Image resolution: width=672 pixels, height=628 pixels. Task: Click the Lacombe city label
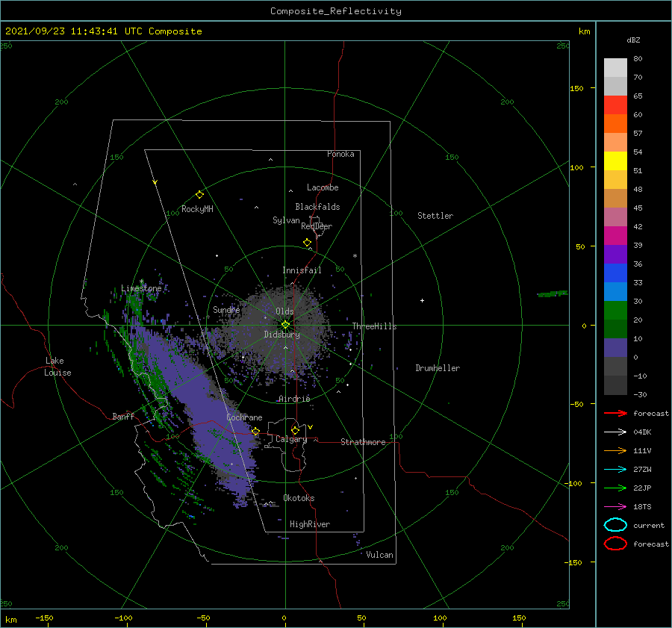point(323,187)
